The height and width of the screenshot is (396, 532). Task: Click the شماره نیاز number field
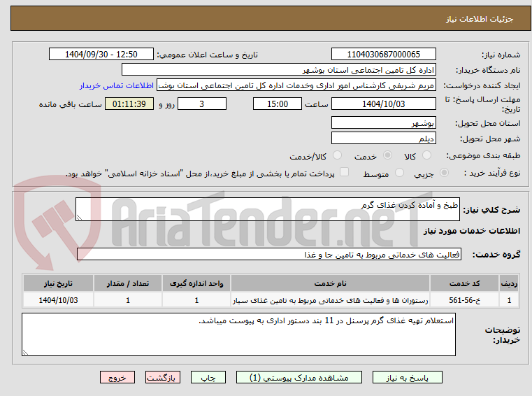click(383, 54)
